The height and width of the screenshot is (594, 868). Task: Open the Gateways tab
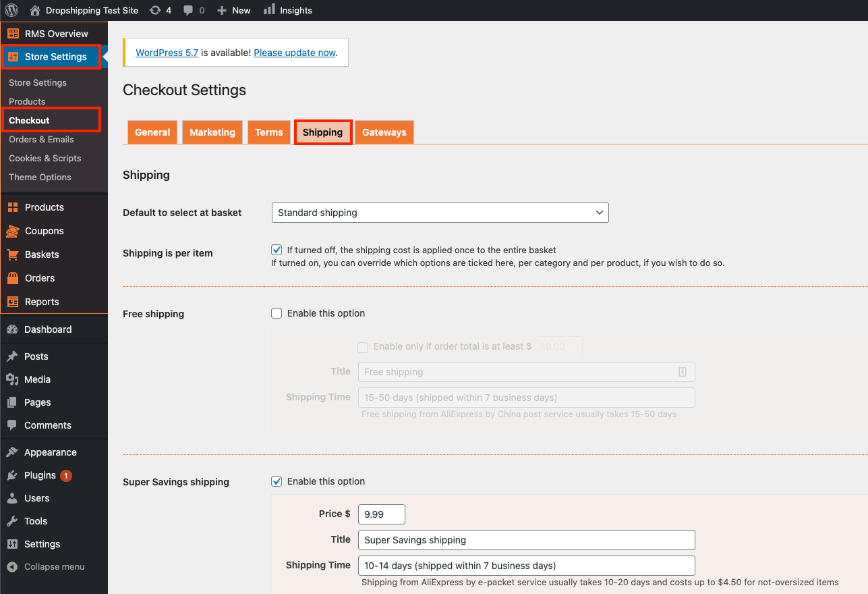coord(384,132)
